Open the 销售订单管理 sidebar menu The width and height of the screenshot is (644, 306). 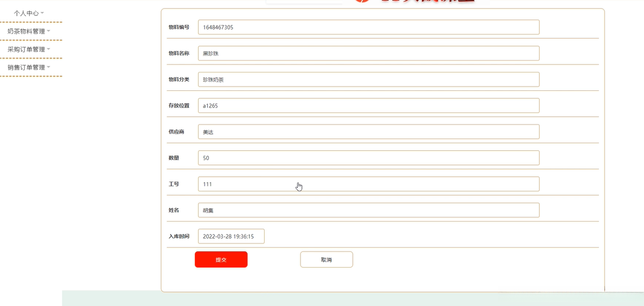coord(29,67)
